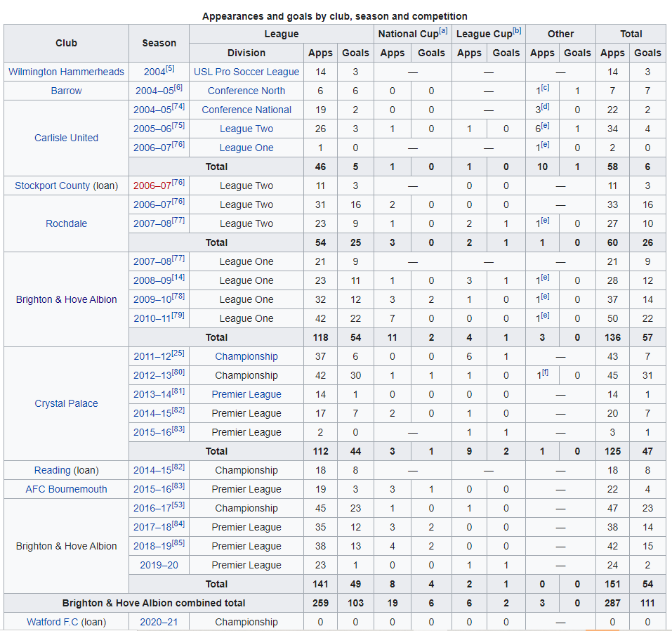Click reference [53] next to 2016–17
The width and height of the screenshot is (672, 631).
coord(178,505)
